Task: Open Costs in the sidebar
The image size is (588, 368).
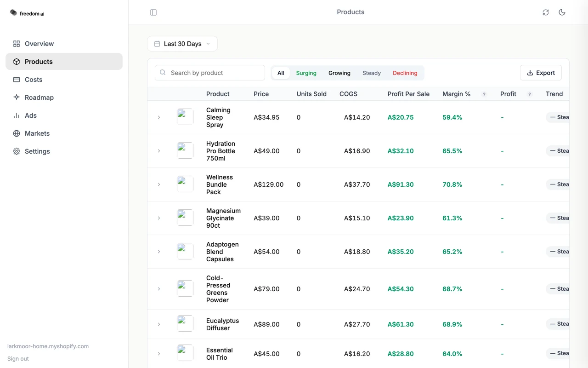Action: coord(64,80)
